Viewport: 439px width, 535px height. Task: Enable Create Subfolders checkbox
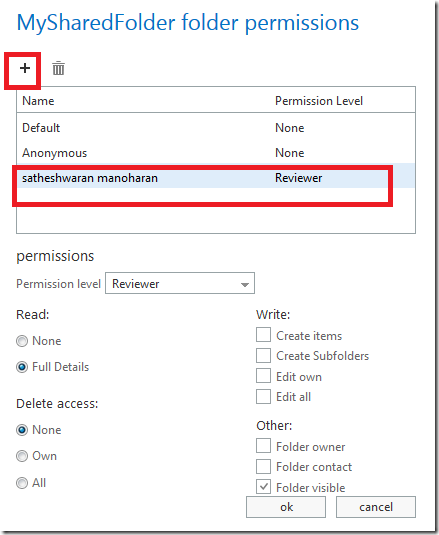263,356
